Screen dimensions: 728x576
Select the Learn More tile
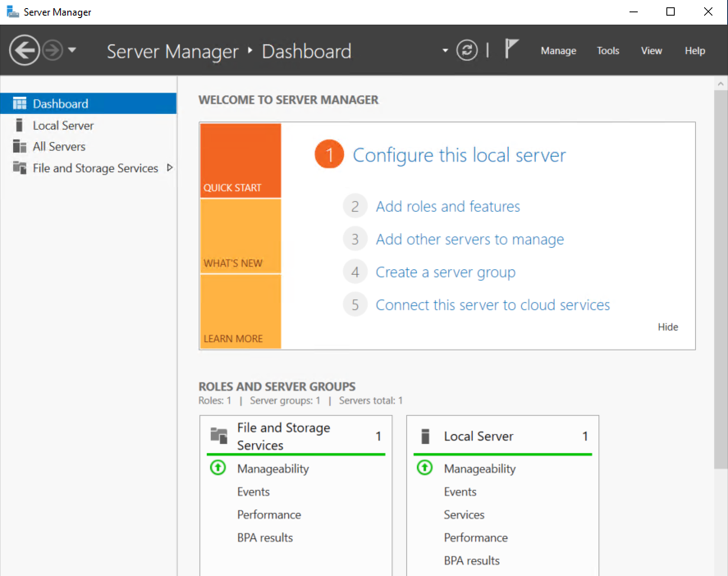tap(240, 312)
